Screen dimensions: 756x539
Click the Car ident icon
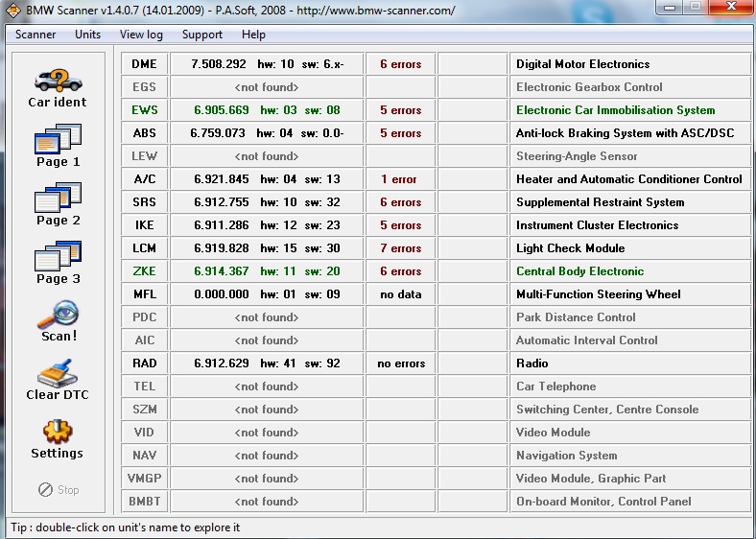58,81
